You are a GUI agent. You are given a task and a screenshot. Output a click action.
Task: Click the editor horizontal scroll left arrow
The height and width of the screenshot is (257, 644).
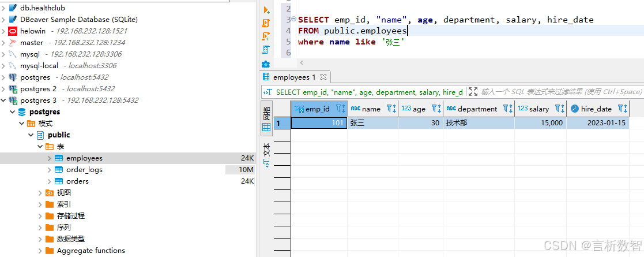point(301,62)
